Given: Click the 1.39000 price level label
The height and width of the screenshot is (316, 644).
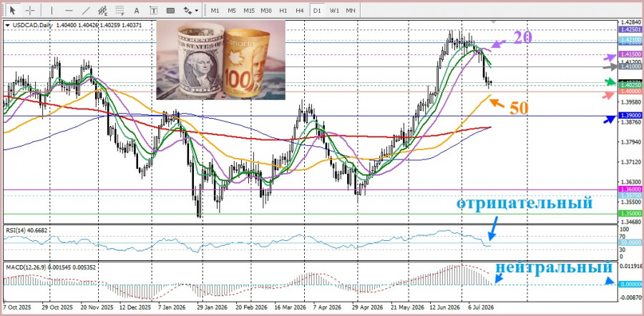Looking at the screenshot, I should [630, 116].
